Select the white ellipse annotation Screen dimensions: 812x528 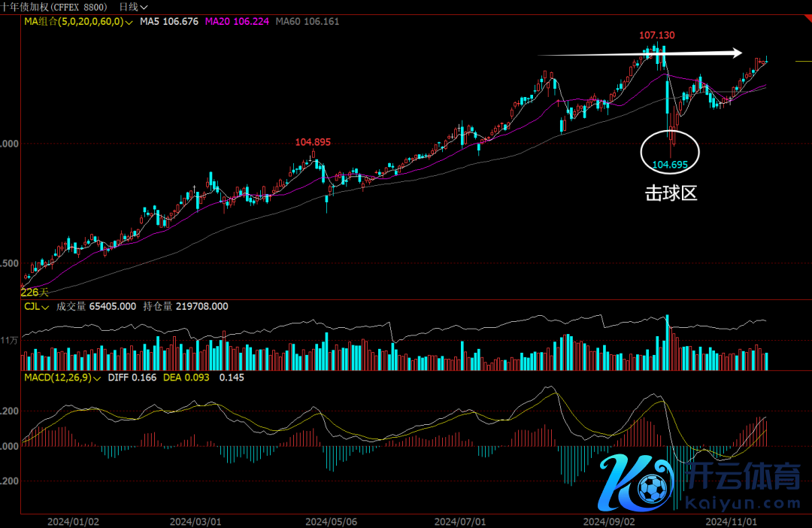(670, 151)
